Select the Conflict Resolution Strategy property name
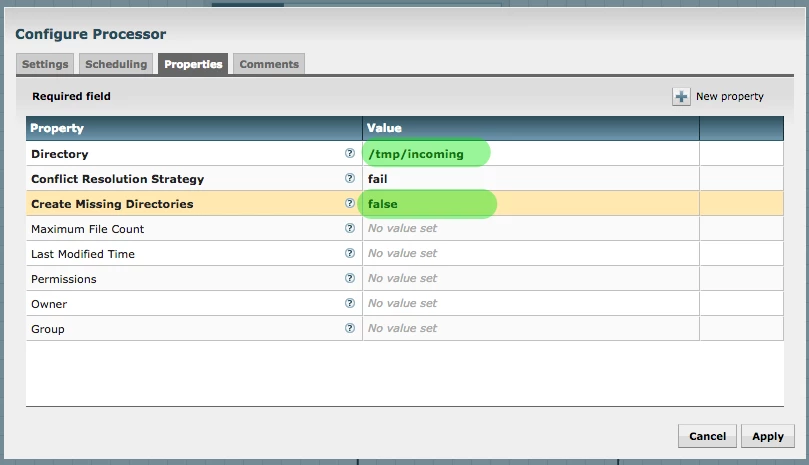The image size is (809, 465). [x=118, y=179]
